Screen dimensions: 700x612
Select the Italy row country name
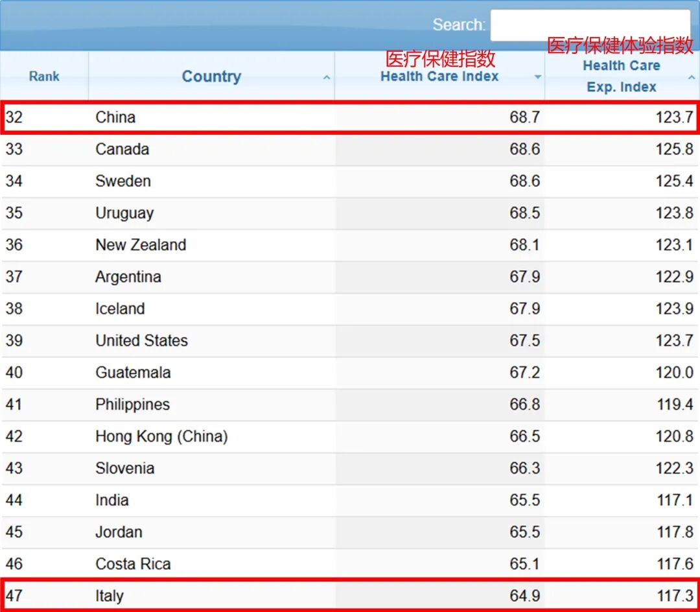[x=109, y=596]
